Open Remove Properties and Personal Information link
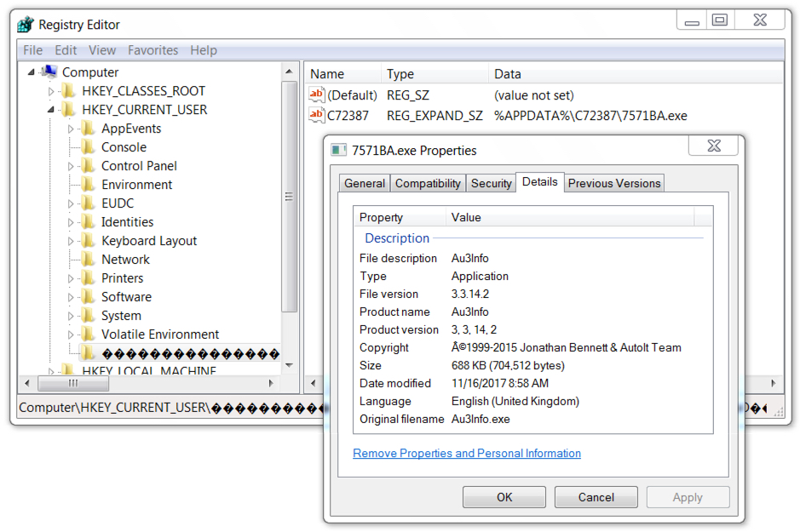Viewport: 800px width, 532px height. [467, 453]
